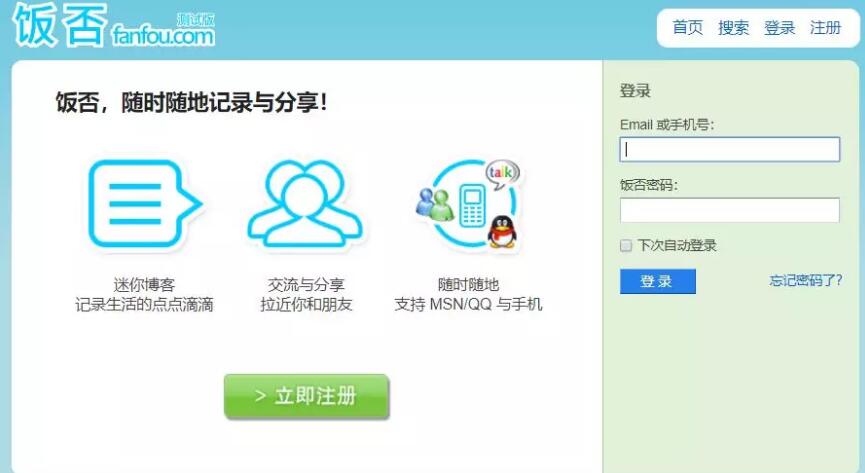Toggle the 下次自动登录 checkbox
865x473 pixels.
(x=626, y=245)
